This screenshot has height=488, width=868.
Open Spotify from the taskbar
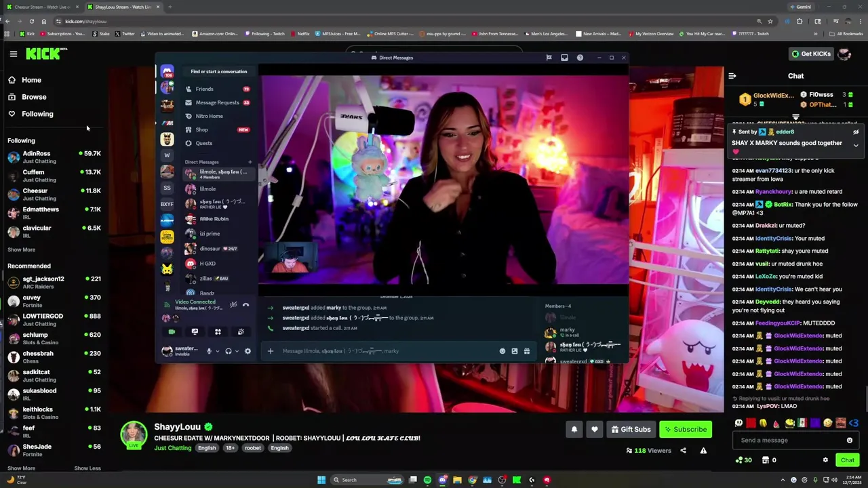pos(427,480)
